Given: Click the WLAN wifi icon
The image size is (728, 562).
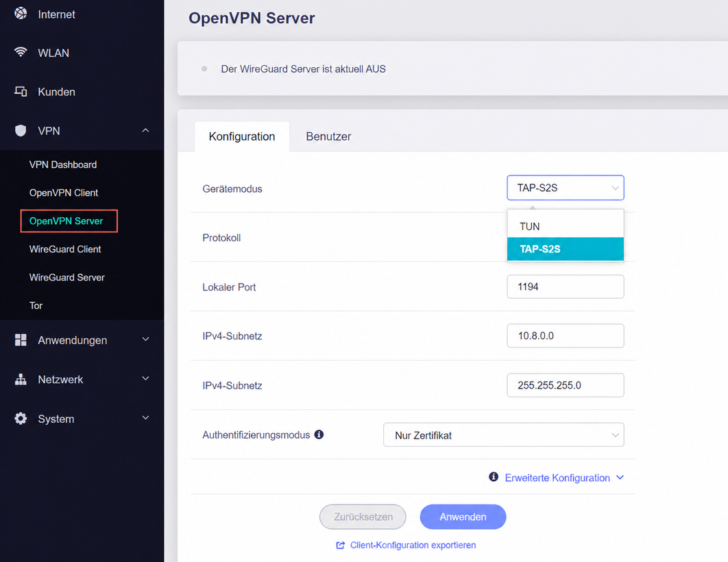Looking at the screenshot, I should tap(21, 52).
